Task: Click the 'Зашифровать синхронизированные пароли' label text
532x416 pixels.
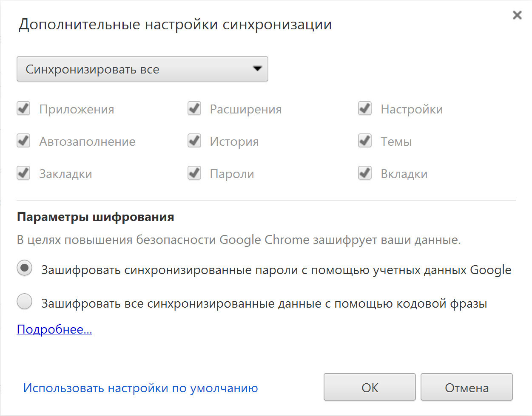Action: point(276,270)
